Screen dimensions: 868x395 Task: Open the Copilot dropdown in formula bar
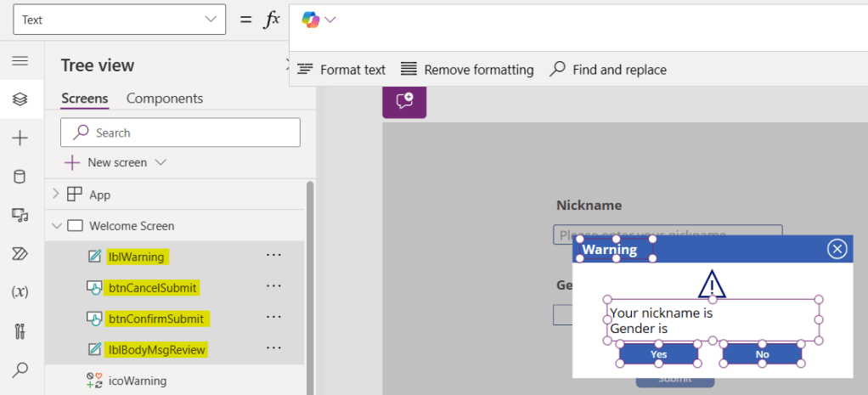pos(319,20)
